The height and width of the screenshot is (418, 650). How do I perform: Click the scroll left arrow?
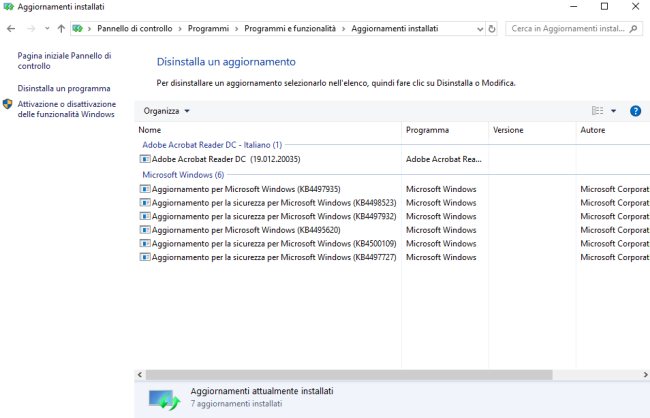point(140,375)
